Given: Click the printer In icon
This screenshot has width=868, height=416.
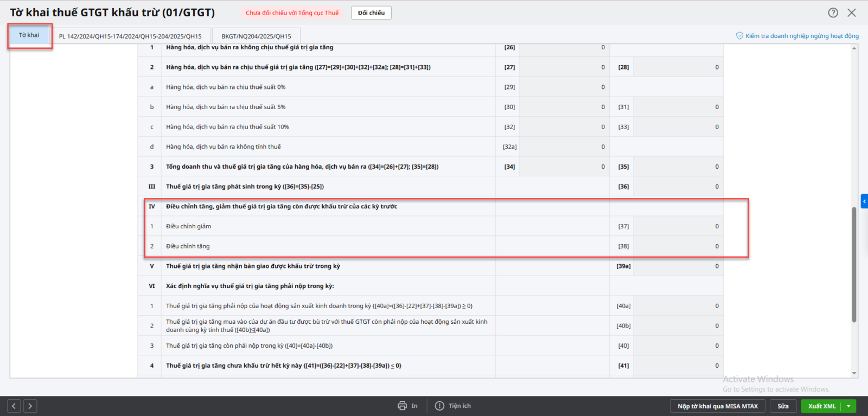Looking at the screenshot, I should pos(402,406).
